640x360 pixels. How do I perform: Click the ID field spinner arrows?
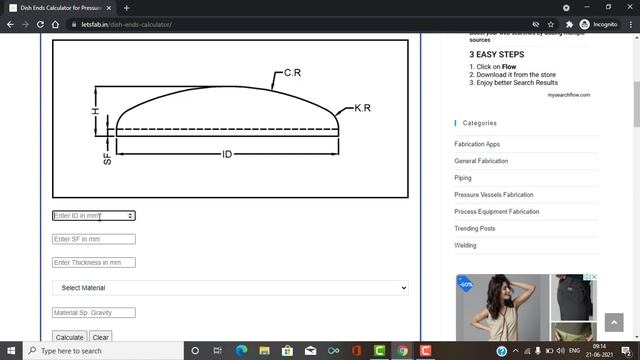point(130,216)
